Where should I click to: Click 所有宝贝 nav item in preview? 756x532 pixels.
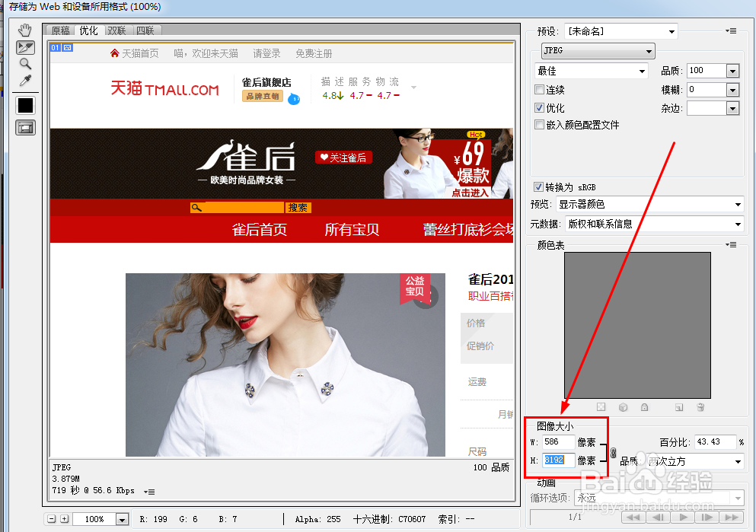[x=352, y=229]
